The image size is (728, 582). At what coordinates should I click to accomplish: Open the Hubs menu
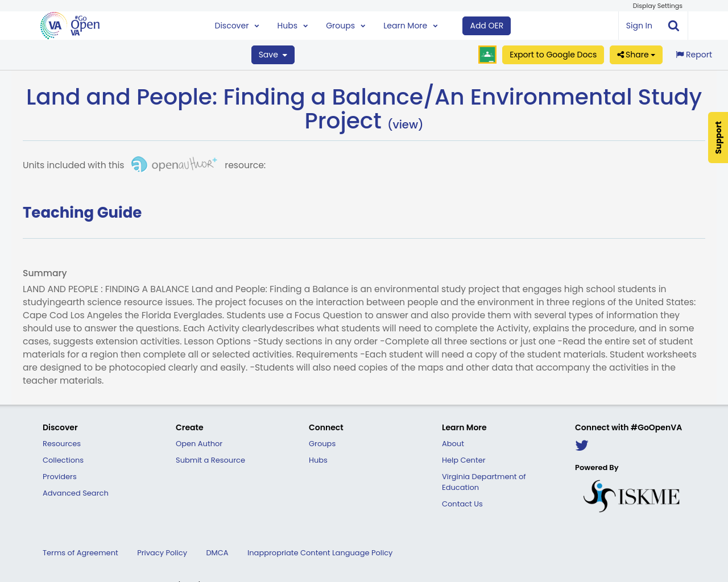(292, 25)
